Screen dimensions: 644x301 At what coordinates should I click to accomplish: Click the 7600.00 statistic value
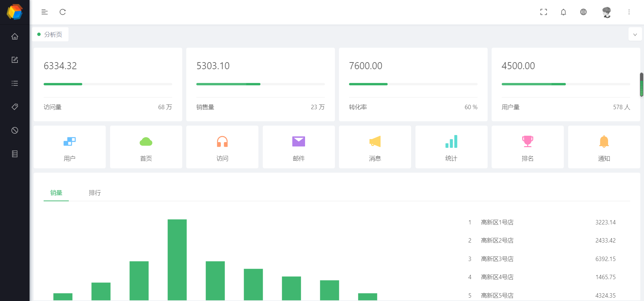pyautogui.click(x=366, y=66)
